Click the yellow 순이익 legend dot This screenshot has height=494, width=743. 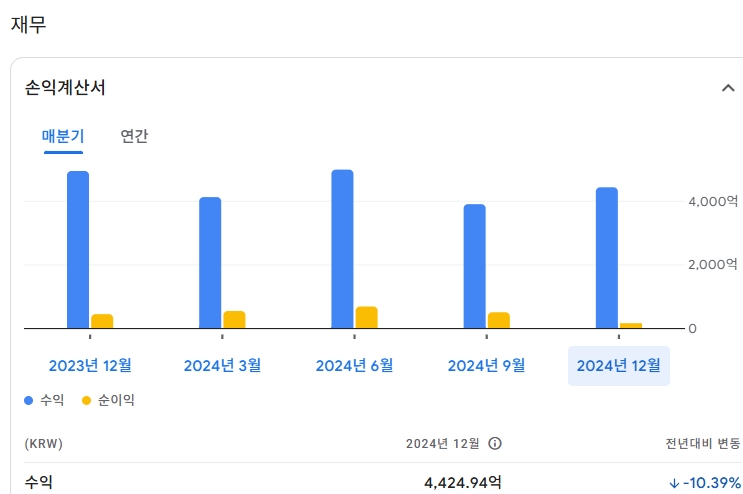[x=86, y=400]
